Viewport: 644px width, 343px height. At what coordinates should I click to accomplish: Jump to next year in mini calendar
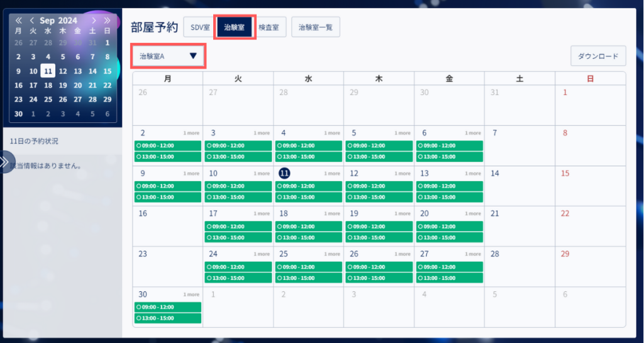[x=107, y=21]
